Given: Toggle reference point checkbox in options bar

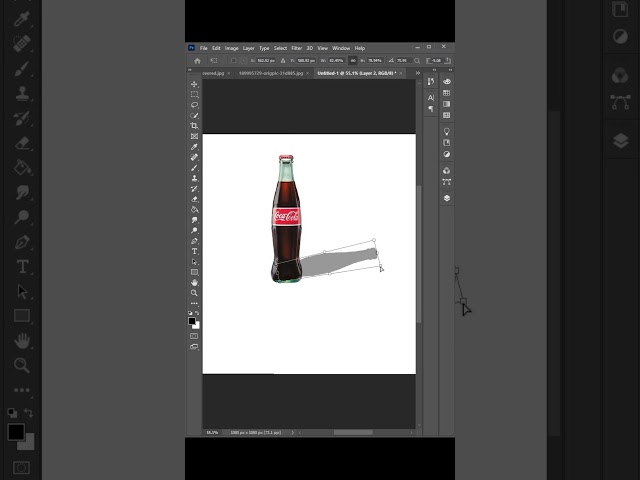Looking at the screenshot, I should (233, 61).
